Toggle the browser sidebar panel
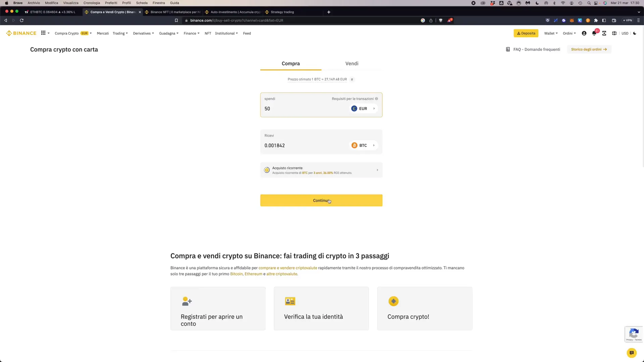The width and height of the screenshot is (644, 362). (x=604, y=20)
